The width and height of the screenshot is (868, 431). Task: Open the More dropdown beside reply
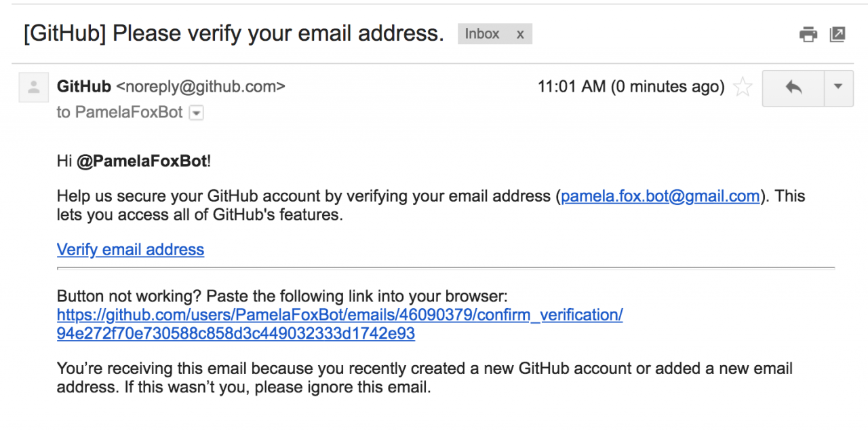click(x=838, y=88)
